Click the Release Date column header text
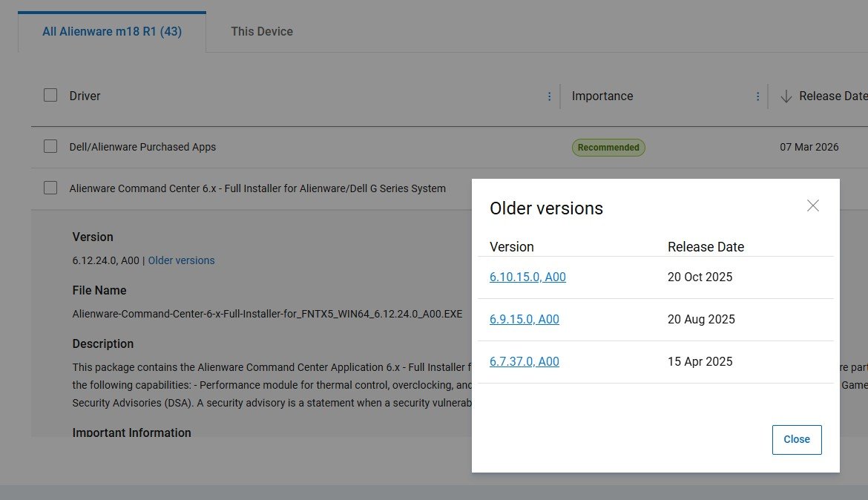The image size is (868, 500). [832, 96]
